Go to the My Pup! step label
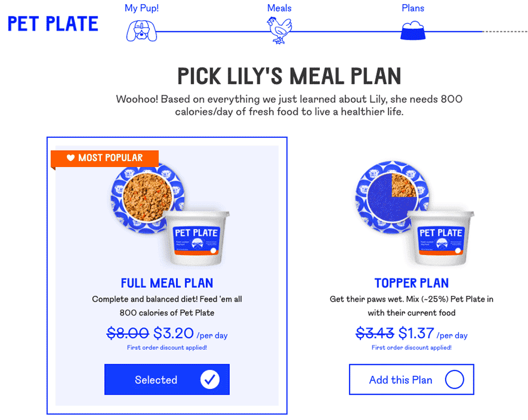The height and width of the screenshot is (420, 528). (x=142, y=8)
